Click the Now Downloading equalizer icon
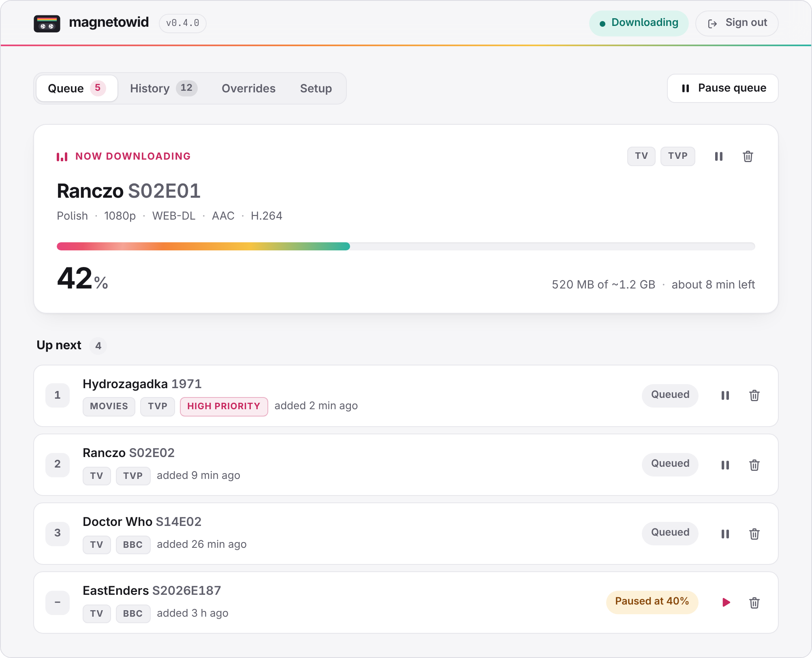 tap(62, 156)
